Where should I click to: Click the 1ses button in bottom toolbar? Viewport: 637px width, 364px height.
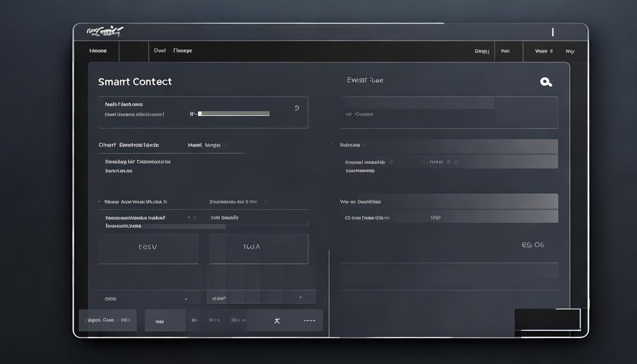pyautogui.click(x=165, y=321)
